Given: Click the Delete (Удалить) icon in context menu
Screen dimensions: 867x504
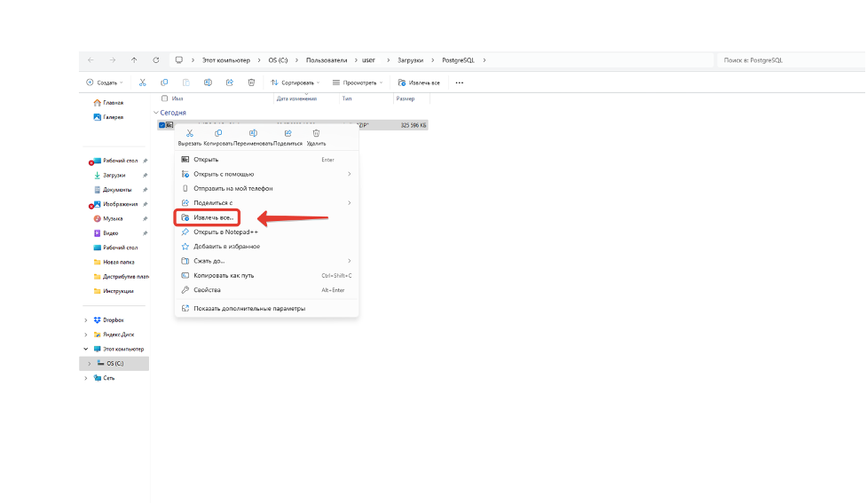Looking at the screenshot, I should click(x=316, y=133).
